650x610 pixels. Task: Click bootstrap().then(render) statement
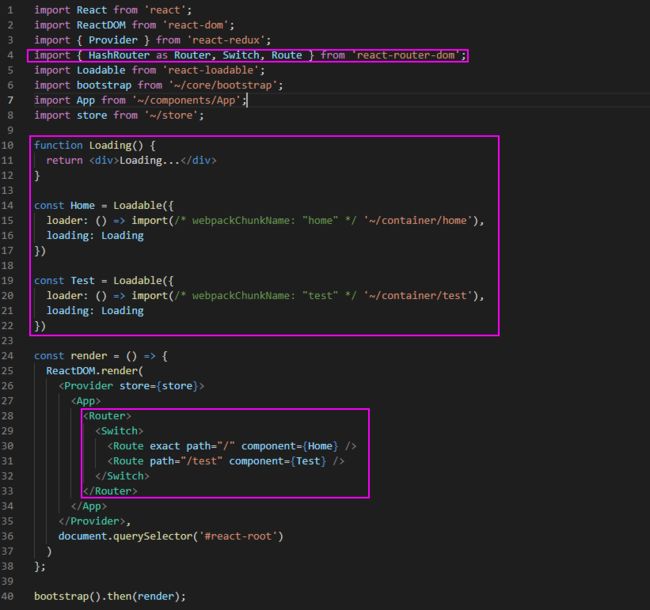pyautogui.click(x=110, y=596)
